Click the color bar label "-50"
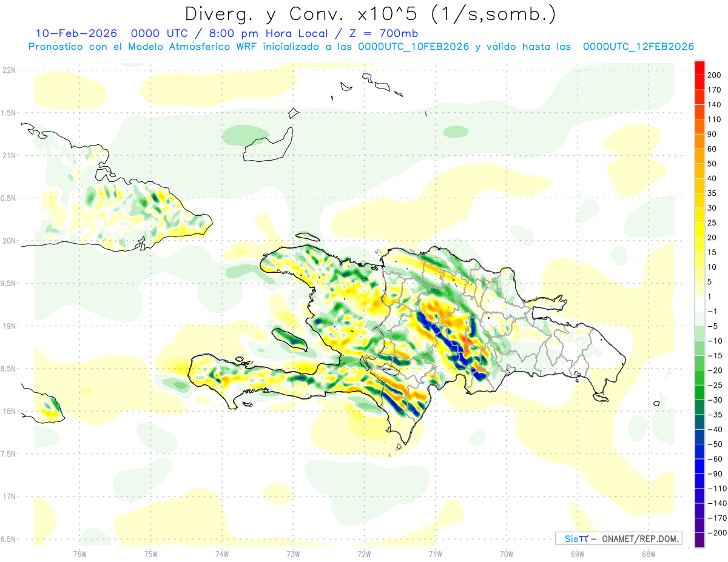This screenshot has width=728, height=562. point(716,444)
